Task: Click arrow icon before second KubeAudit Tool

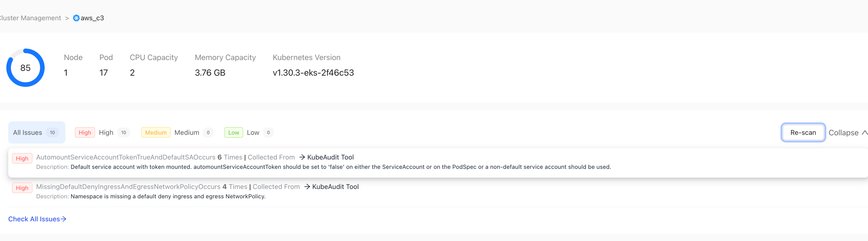Action: tap(307, 187)
